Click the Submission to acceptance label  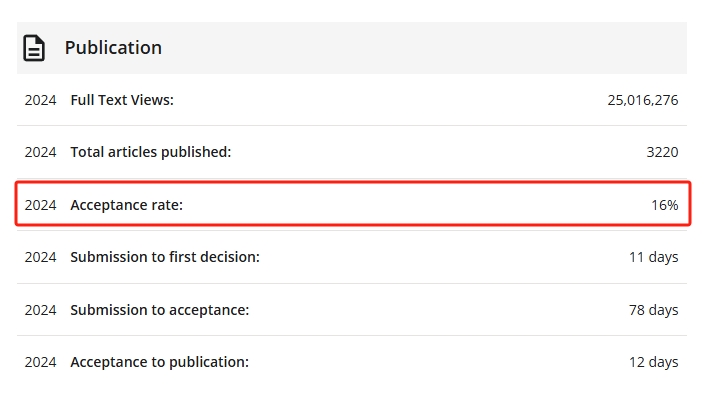pyautogui.click(x=160, y=310)
